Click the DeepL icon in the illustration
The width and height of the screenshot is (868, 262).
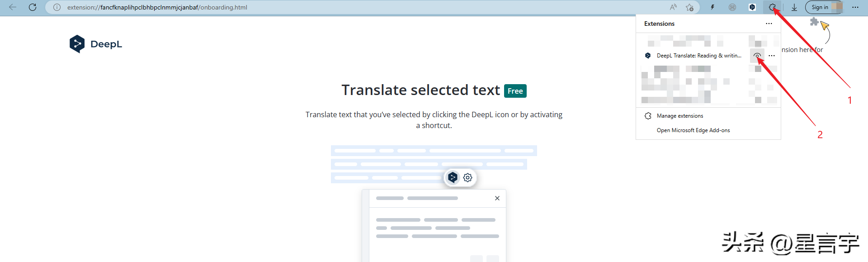tap(453, 177)
